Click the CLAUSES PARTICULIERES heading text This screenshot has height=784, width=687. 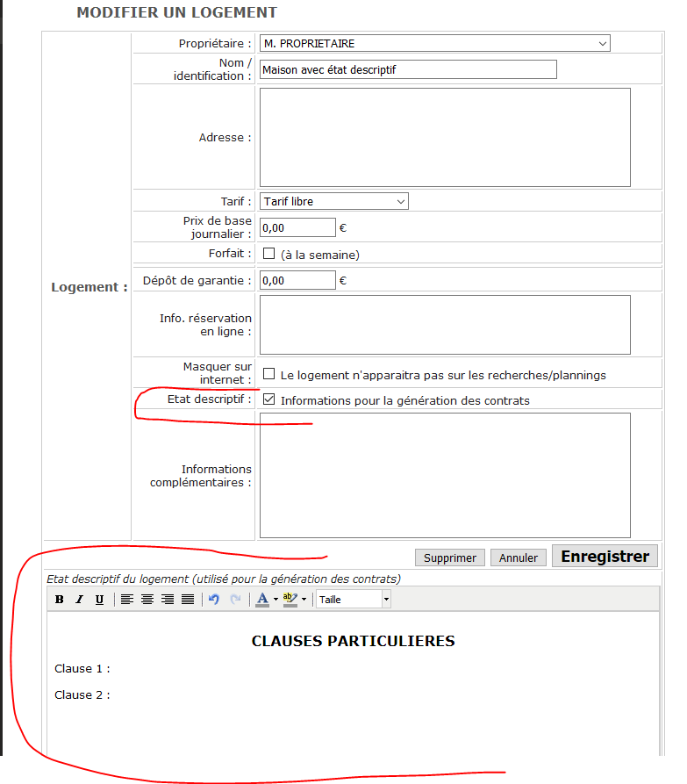pos(354,641)
